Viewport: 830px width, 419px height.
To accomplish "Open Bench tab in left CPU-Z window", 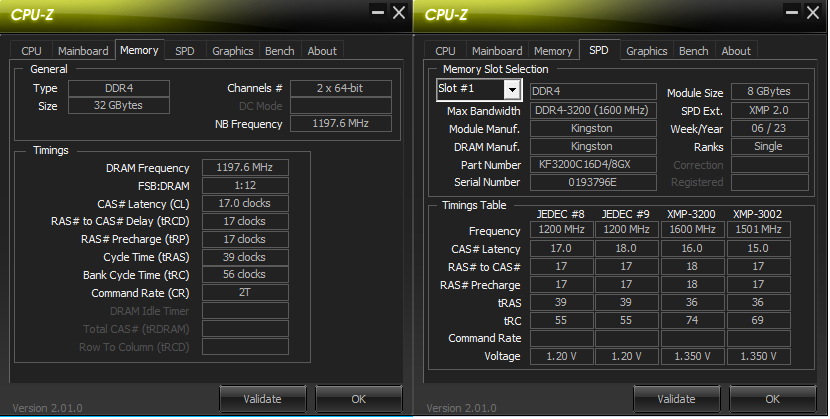I will click(279, 51).
